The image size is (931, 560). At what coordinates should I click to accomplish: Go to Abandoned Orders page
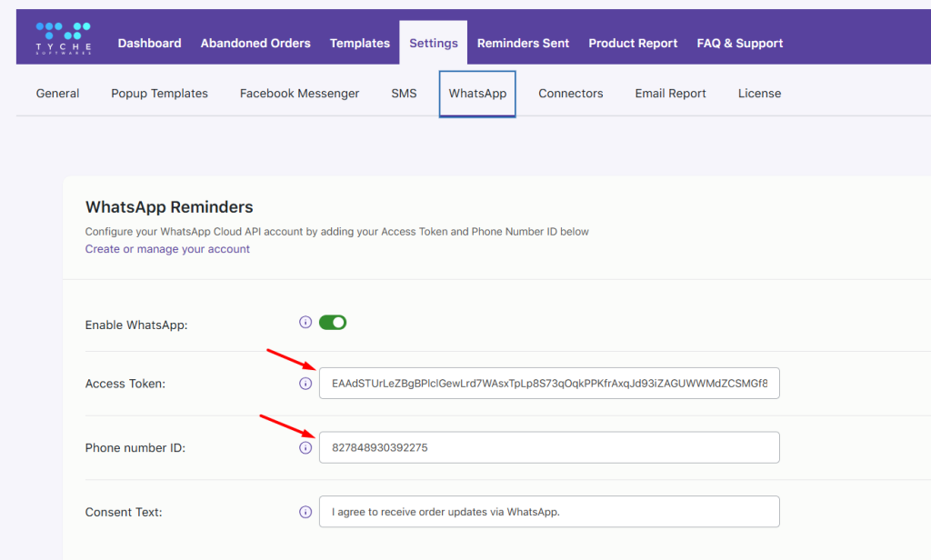255,43
